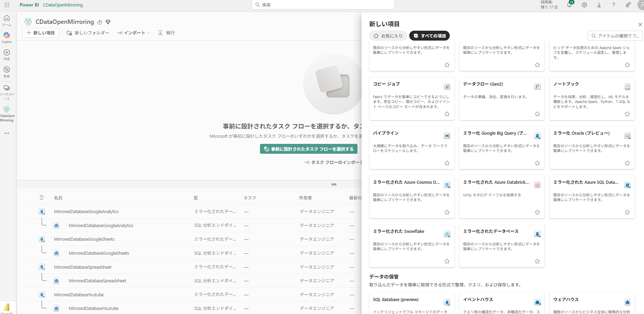Select the ミラー化された Azure SQL Database card

click(592, 197)
